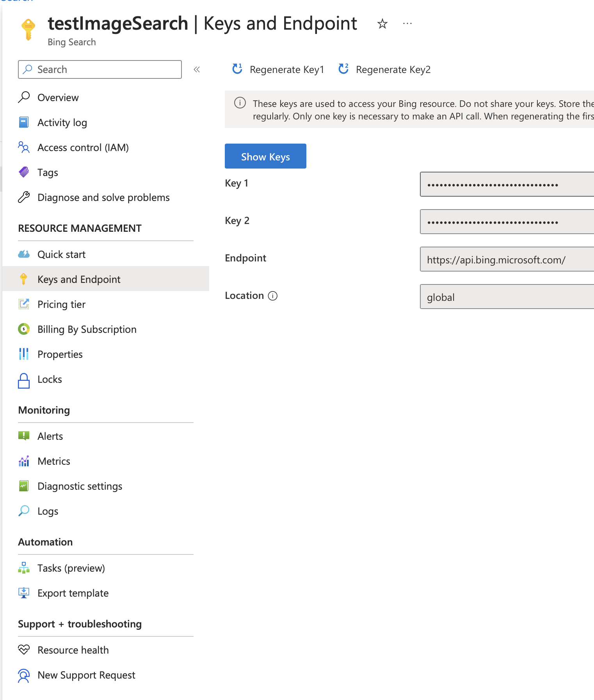
Task: Select the Endpoint URL field
Action: click(x=507, y=259)
